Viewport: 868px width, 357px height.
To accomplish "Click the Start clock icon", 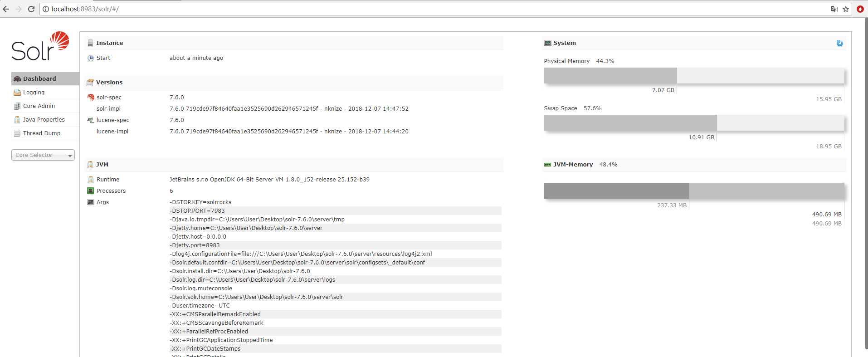I will 91,58.
